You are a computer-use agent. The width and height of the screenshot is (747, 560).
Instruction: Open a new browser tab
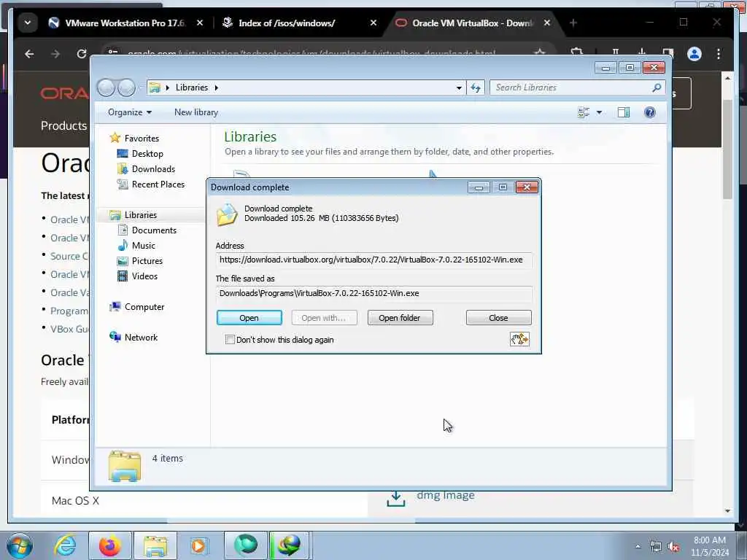(573, 23)
